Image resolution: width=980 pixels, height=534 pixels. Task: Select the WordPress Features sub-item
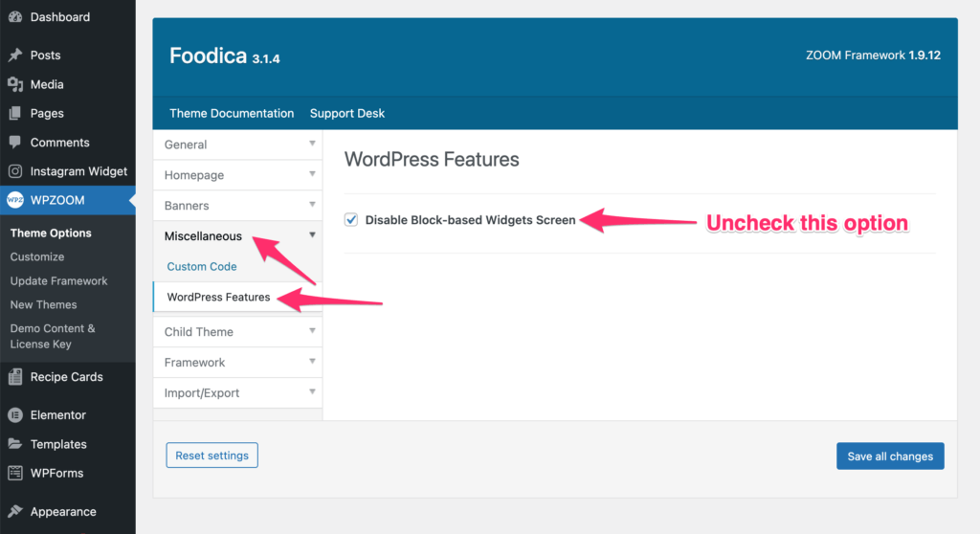[218, 298]
